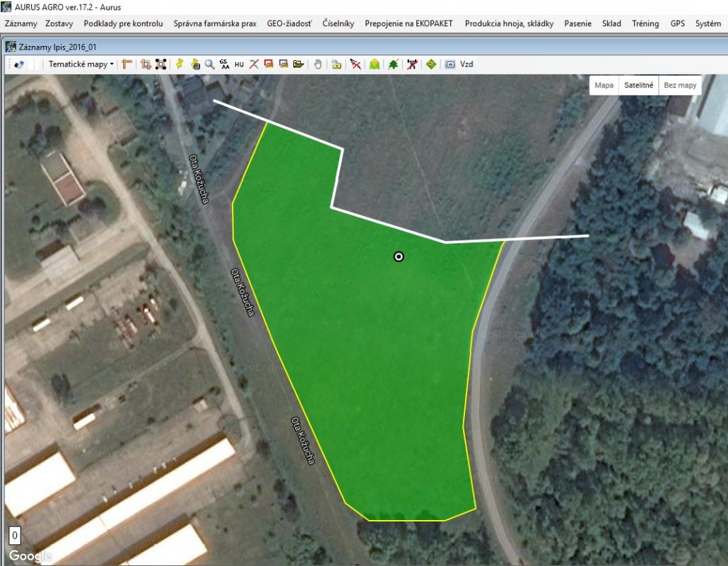Viewport: 728px width, 566px height.
Task: Open Správna farmárska prax menu
Action: [x=215, y=24]
